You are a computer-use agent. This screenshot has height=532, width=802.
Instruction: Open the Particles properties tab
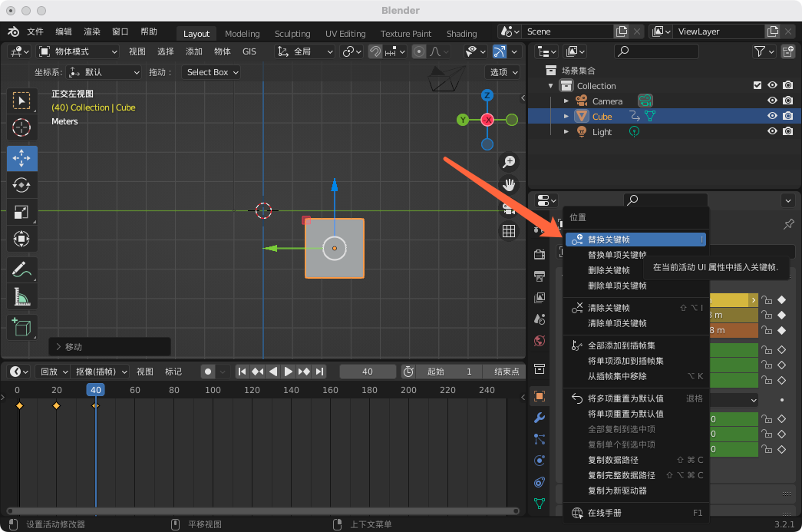(x=539, y=439)
